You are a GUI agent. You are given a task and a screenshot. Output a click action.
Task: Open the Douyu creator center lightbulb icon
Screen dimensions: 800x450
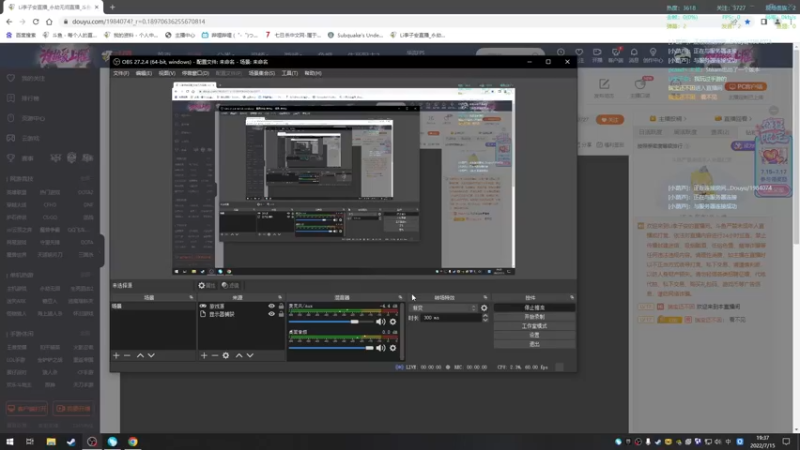point(653,54)
